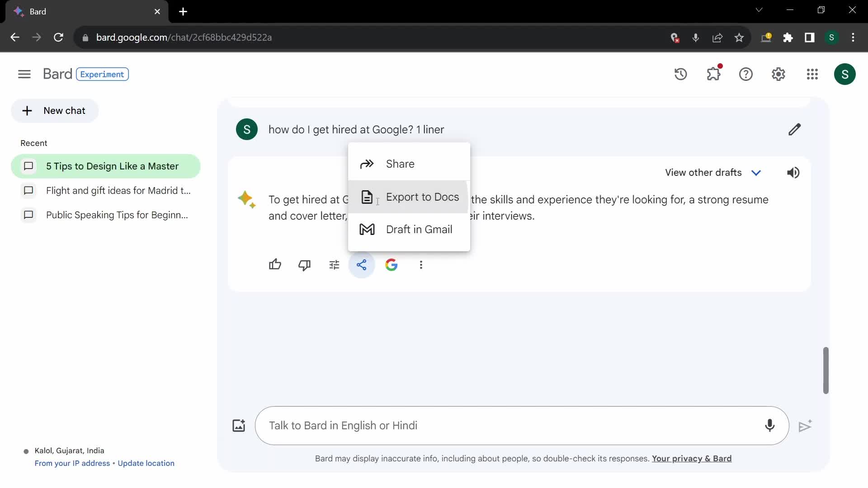The width and height of the screenshot is (868, 488).
Task: Open Public Speaking Tips for Beginners chat
Action: 106,215
